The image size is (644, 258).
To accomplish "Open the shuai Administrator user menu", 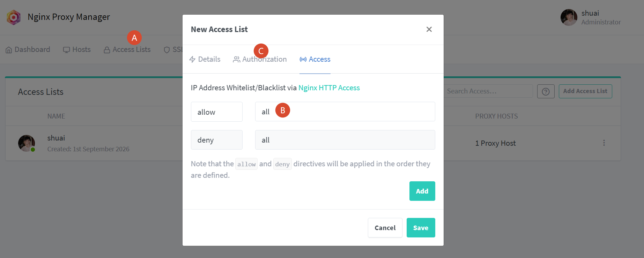I will point(591,17).
